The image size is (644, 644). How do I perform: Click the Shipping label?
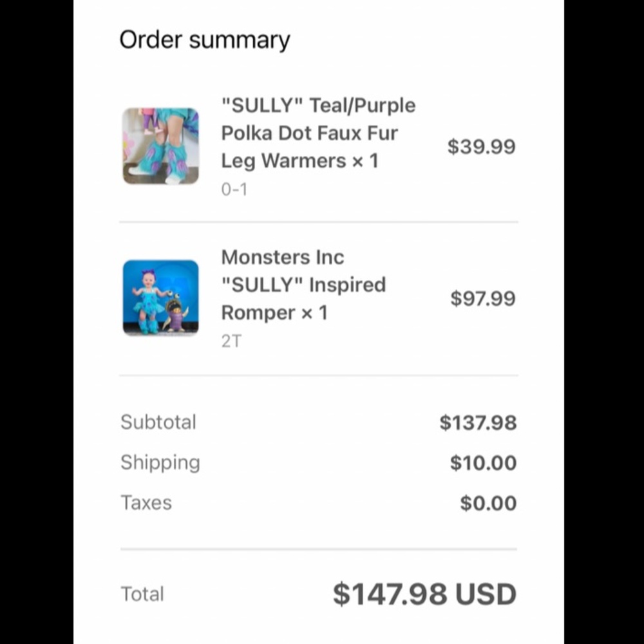coord(160,462)
